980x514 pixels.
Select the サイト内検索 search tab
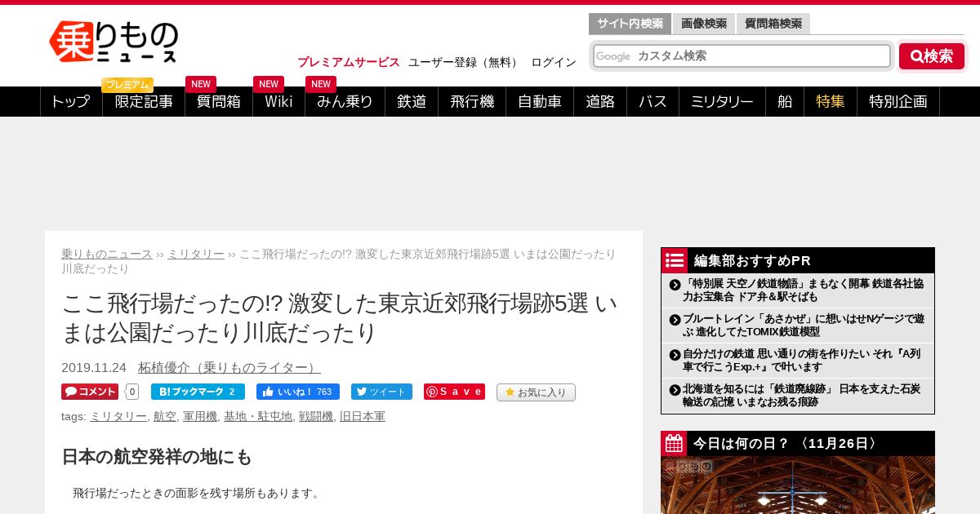click(630, 24)
